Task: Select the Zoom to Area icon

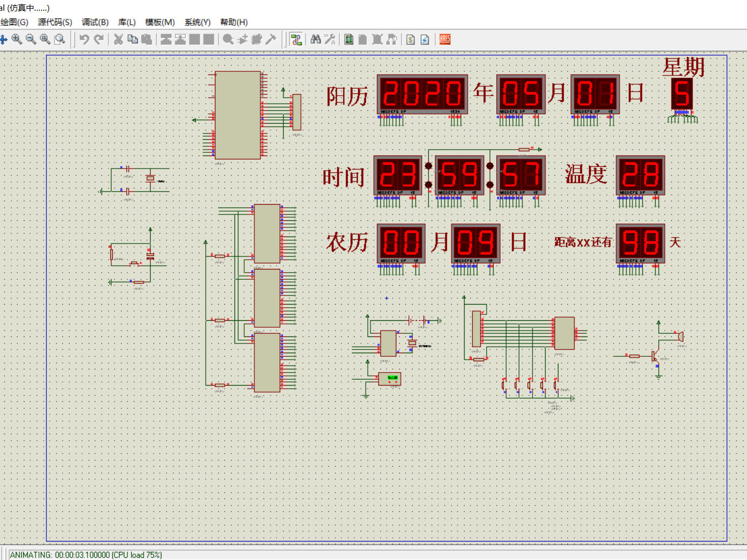Action: [x=59, y=39]
